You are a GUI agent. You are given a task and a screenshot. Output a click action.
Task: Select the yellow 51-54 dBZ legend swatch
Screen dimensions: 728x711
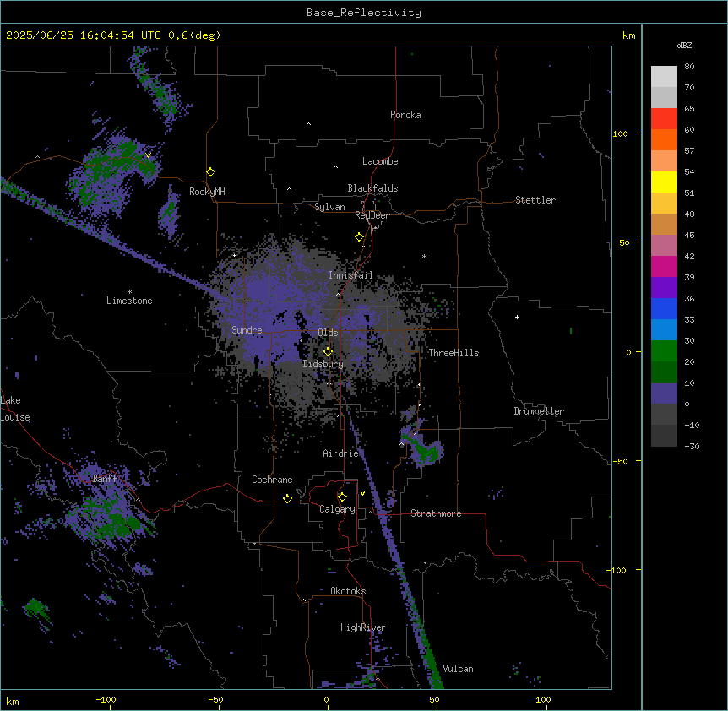(x=664, y=182)
